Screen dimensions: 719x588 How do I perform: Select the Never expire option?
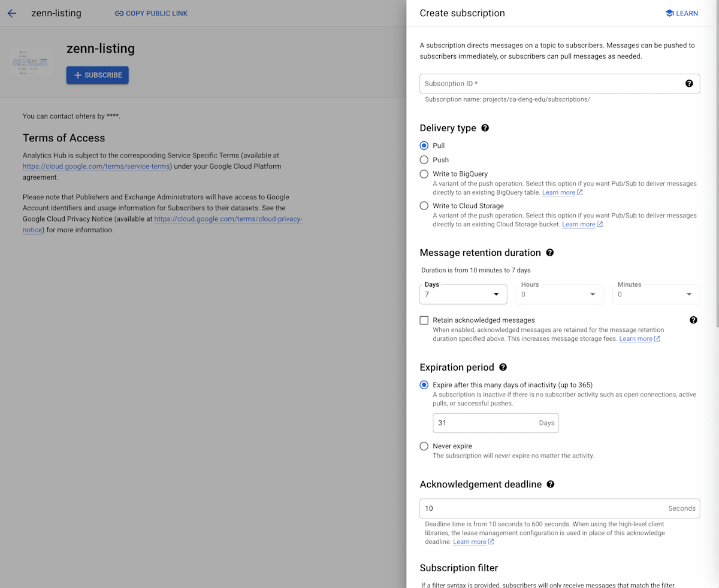(424, 446)
